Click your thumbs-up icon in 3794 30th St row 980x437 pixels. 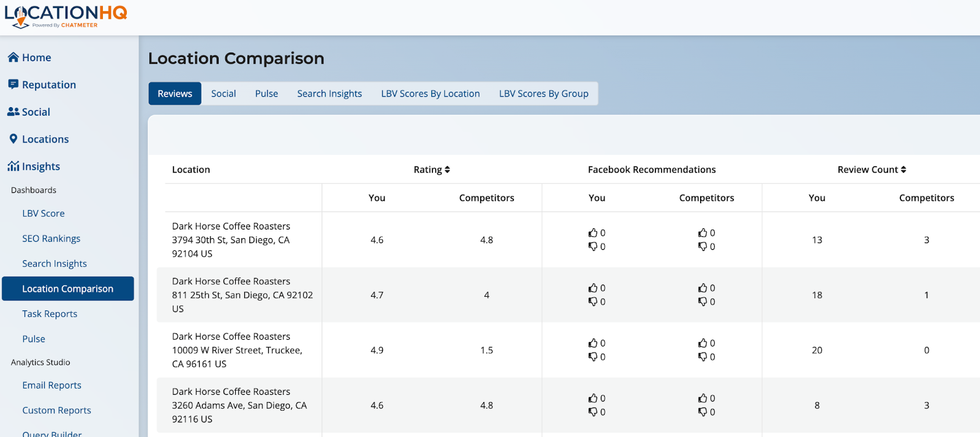593,233
